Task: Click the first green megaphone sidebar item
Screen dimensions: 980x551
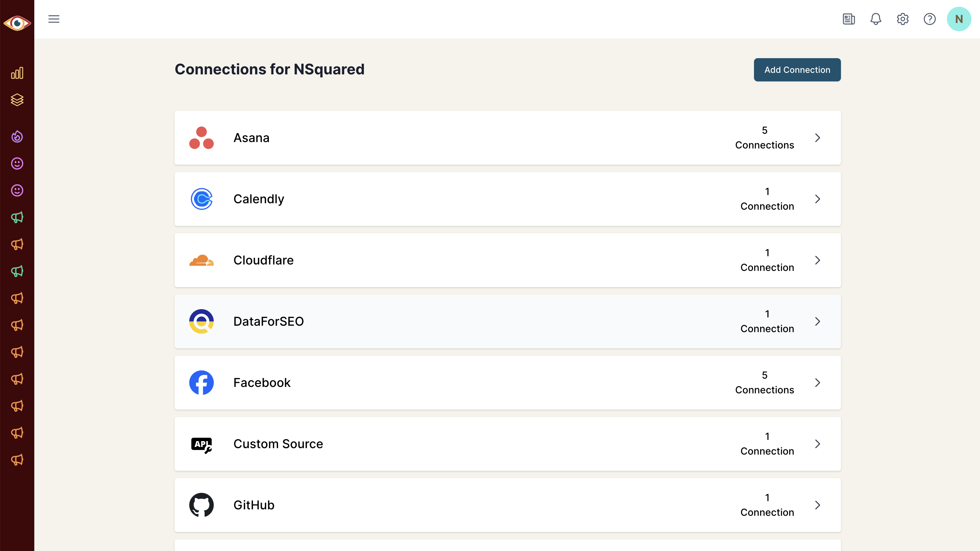Action: 17,217
